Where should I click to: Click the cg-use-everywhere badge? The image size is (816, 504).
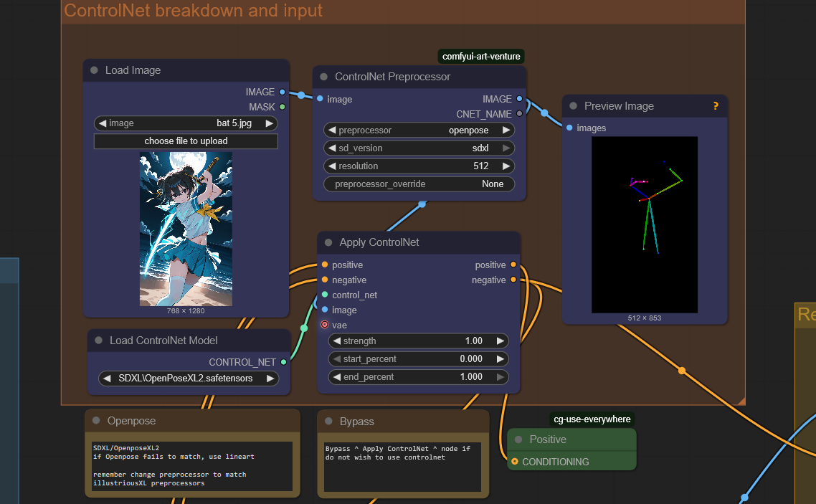[x=592, y=419]
